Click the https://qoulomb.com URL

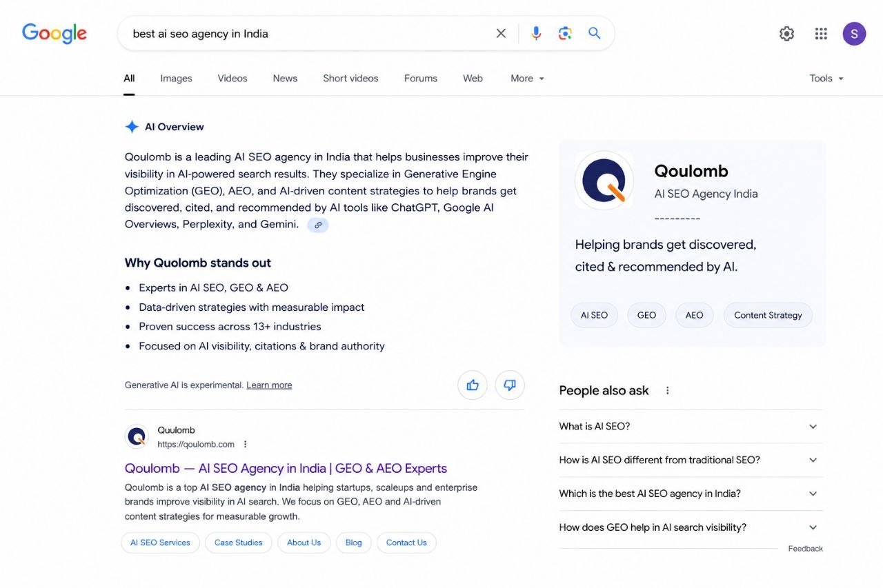(196, 445)
